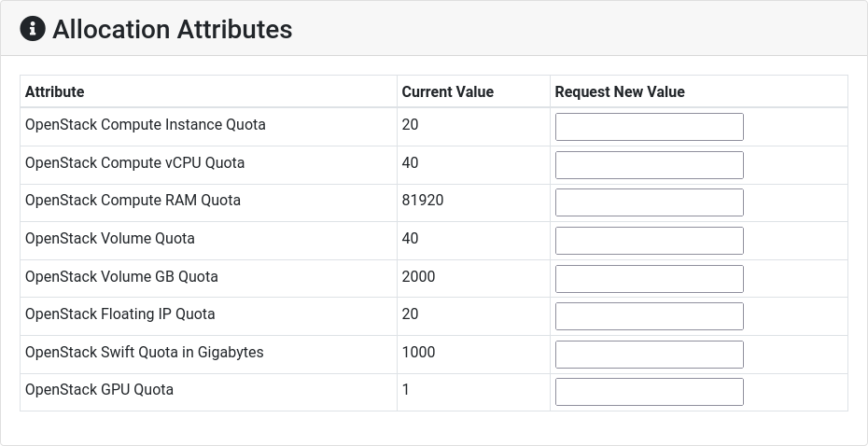Click the Compute Instance Quota value 20

[410, 124]
